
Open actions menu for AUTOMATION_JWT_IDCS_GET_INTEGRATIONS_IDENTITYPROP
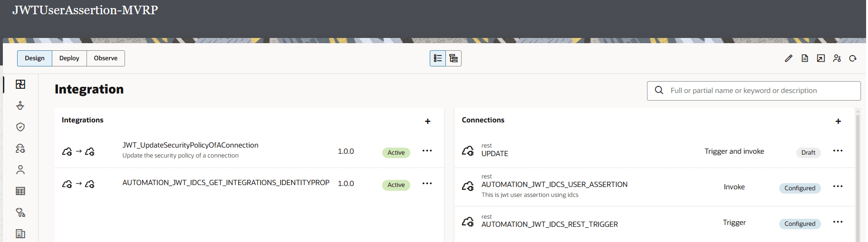[x=427, y=184]
